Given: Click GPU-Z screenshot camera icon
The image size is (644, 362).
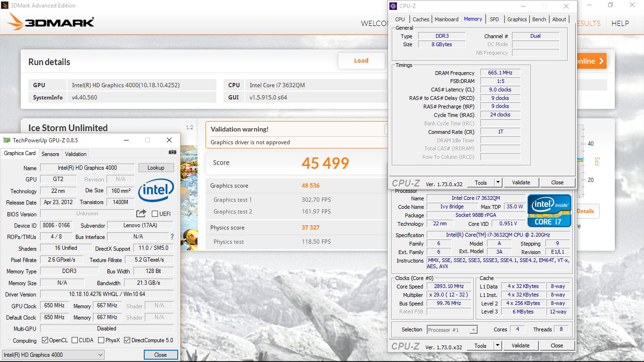Looking at the screenshot, I should (173, 152).
